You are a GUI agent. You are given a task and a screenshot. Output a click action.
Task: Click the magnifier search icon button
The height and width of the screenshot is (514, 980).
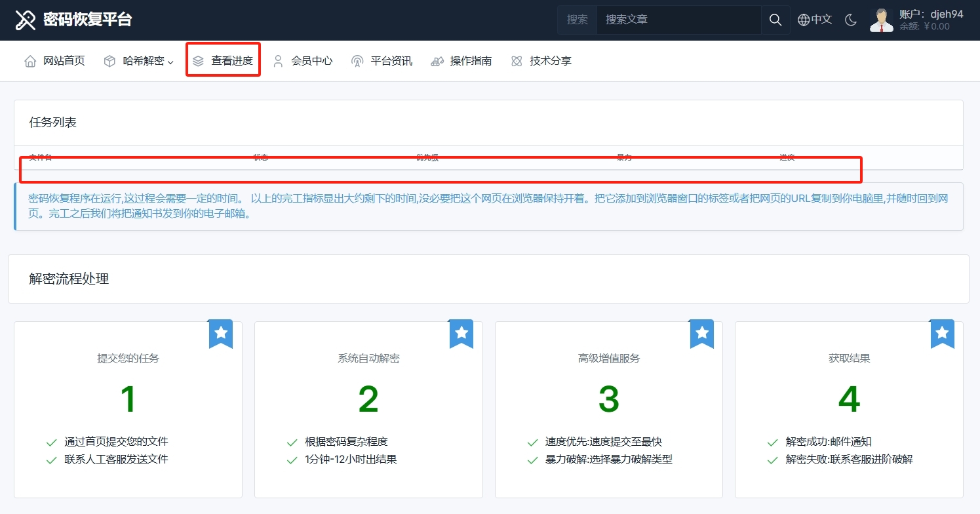click(775, 20)
